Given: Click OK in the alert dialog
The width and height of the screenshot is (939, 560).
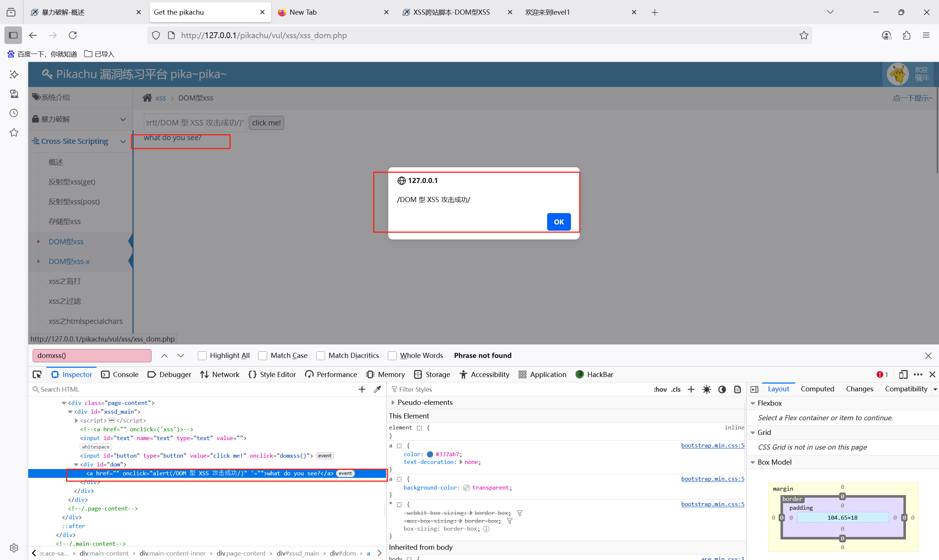Looking at the screenshot, I should [x=559, y=222].
